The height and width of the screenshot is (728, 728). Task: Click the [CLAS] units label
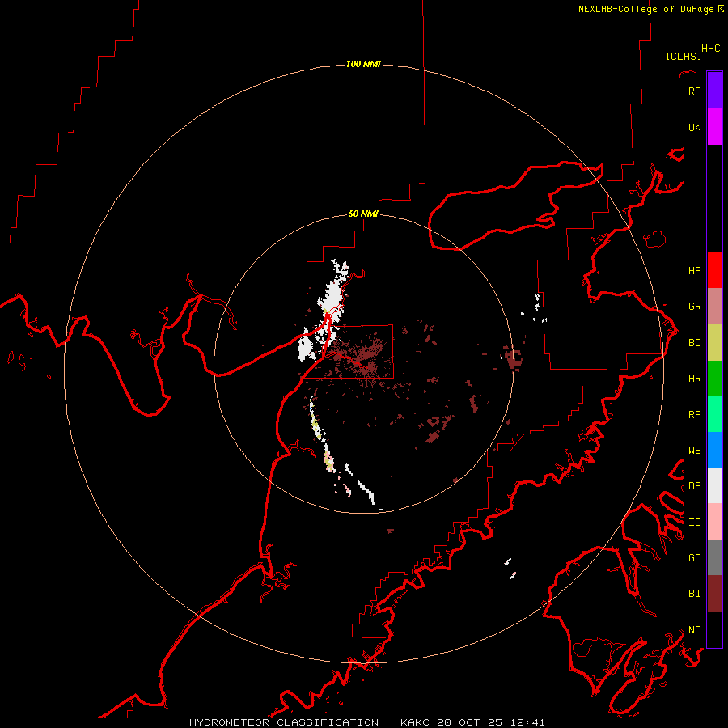pyautogui.click(x=684, y=56)
